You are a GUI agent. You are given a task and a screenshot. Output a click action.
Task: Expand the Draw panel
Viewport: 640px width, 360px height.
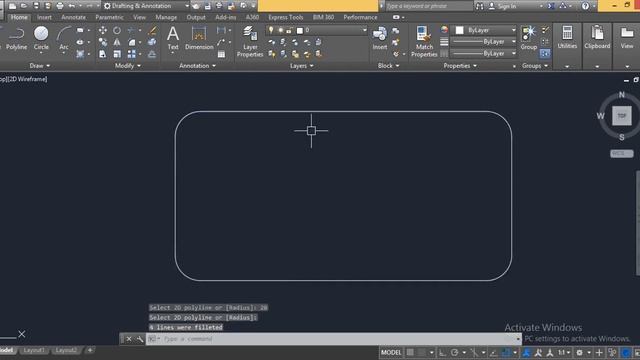[40, 66]
